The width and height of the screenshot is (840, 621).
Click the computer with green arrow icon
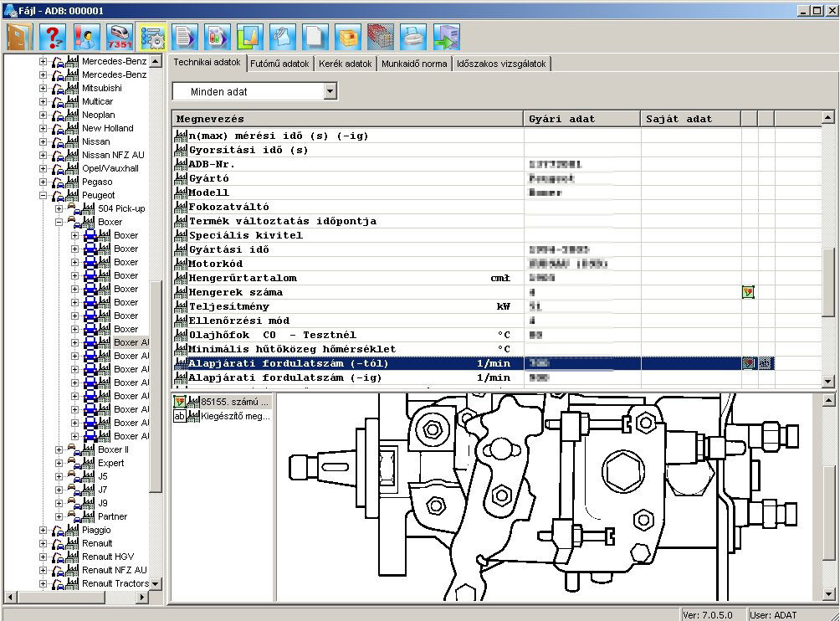(x=446, y=37)
